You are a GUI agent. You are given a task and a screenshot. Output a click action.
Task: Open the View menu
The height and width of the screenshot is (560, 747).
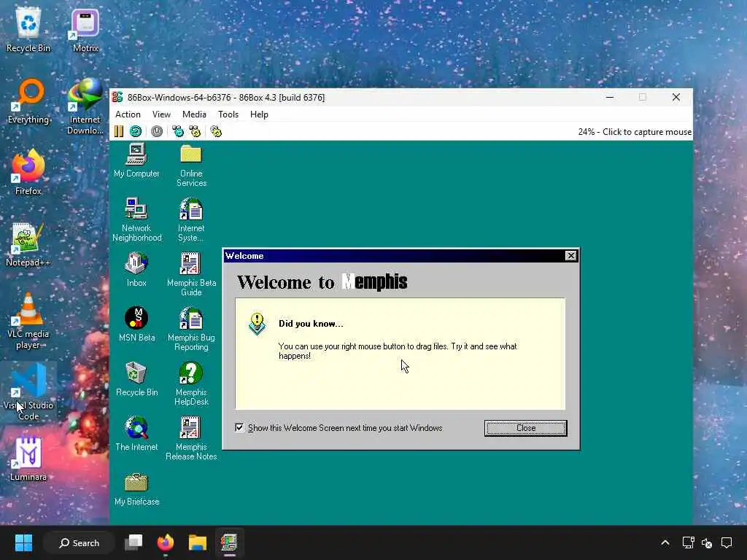[x=161, y=114]
